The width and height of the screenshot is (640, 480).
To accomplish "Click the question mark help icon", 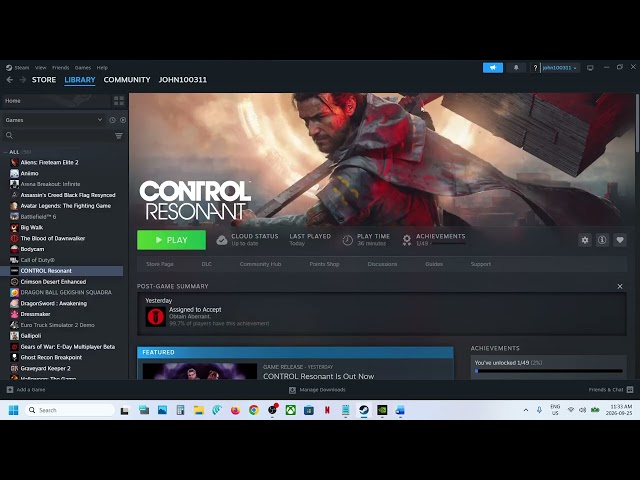I will coord(535,68).
